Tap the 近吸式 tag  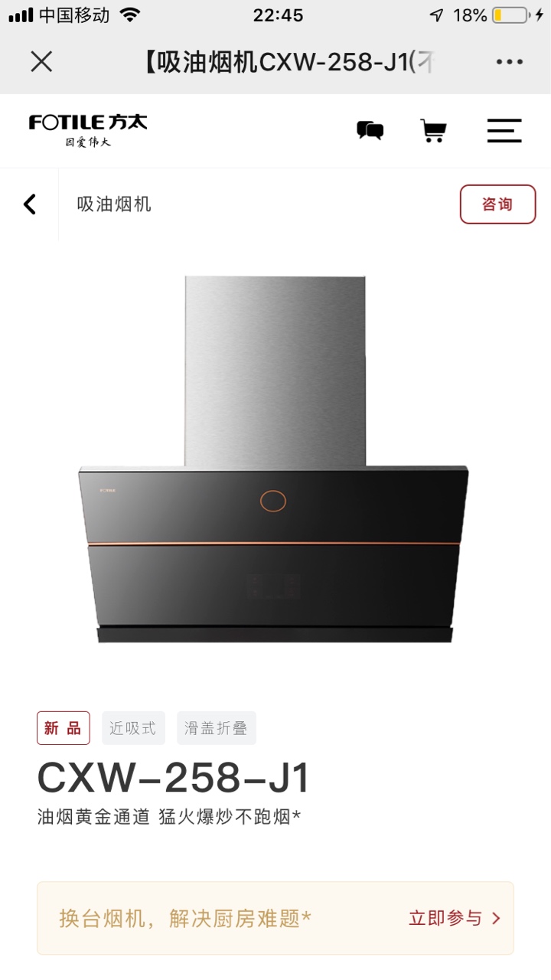coord(132,728)
